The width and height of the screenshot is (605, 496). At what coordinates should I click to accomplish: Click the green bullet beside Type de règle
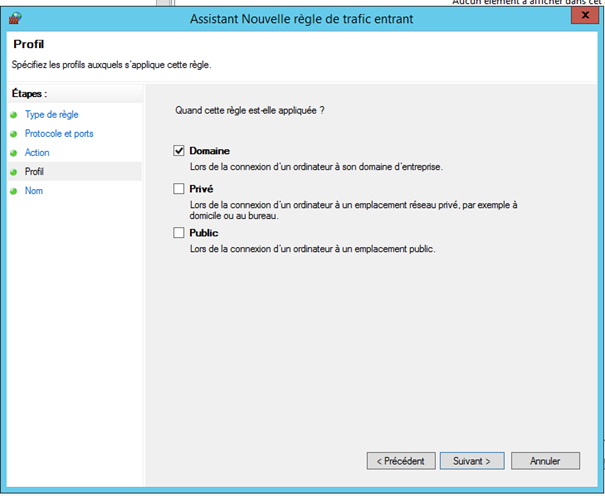click(14, 115)
